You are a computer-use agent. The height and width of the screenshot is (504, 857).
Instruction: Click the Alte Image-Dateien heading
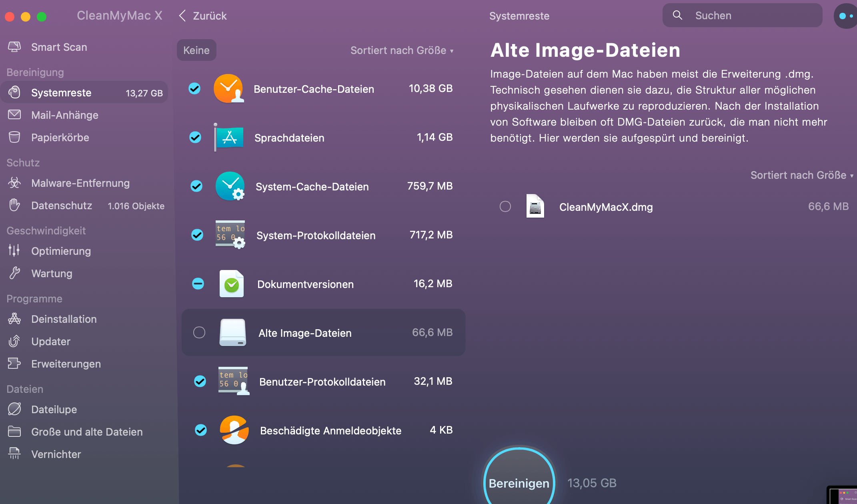(x=585, y=50)
